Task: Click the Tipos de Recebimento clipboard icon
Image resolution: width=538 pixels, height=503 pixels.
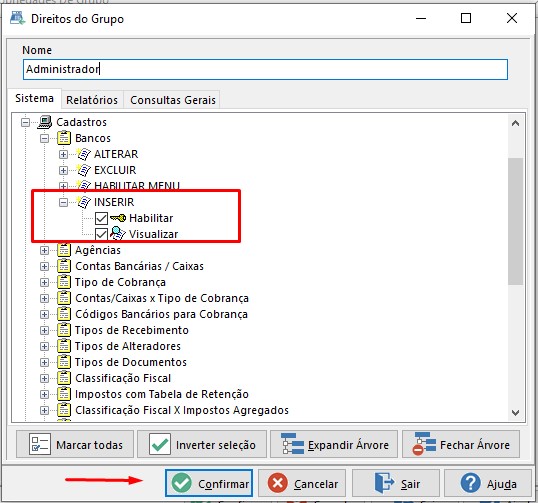Action: 64,330
